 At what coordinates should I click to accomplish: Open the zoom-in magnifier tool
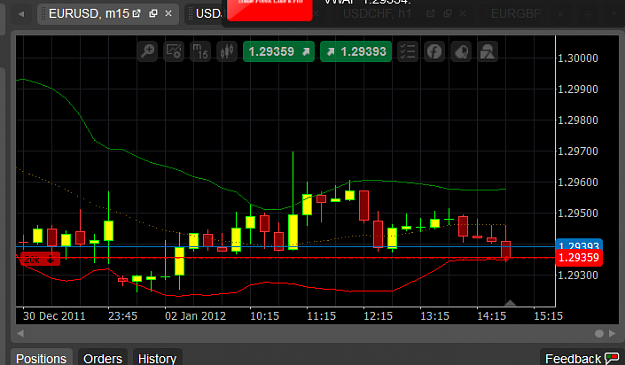pyautogui.click(x=148, y=51)
